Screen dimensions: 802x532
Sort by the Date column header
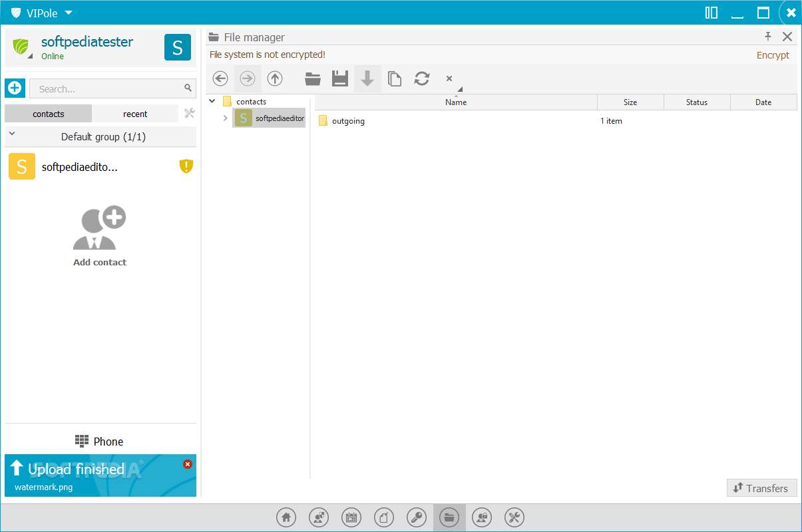[x=763, y=102]
